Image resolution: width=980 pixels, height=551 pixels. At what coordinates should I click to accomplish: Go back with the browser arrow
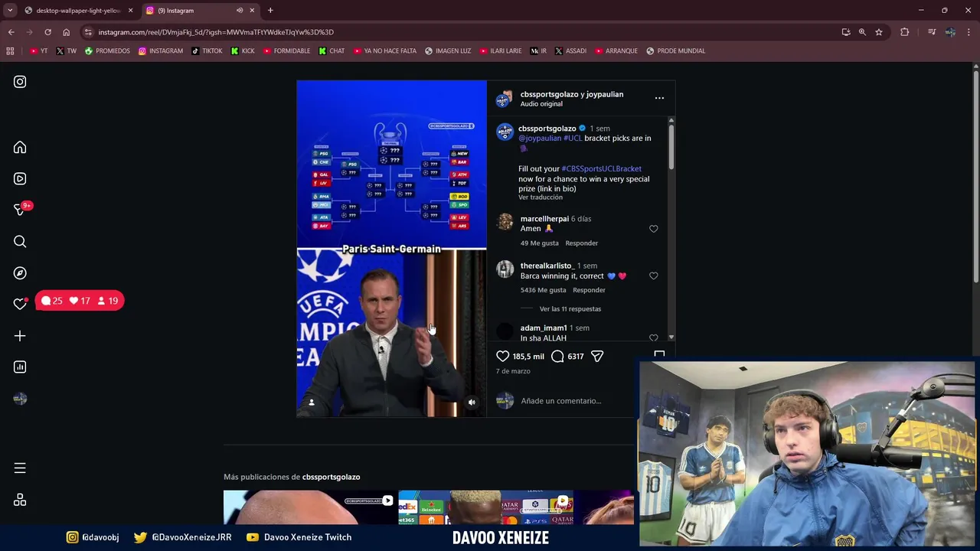[x=11, y=32]
